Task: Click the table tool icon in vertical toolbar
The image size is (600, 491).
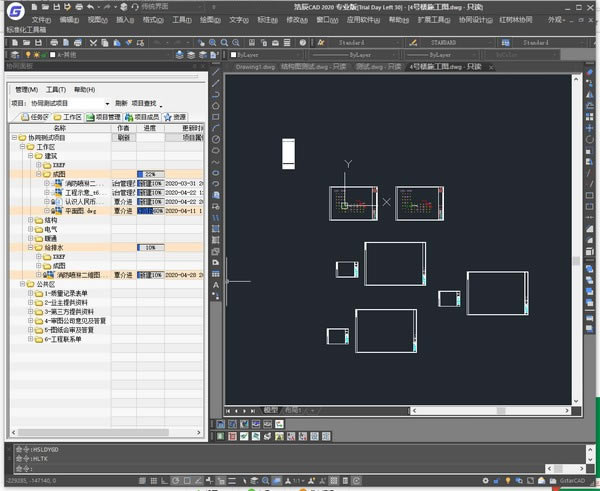Action: 217,273
